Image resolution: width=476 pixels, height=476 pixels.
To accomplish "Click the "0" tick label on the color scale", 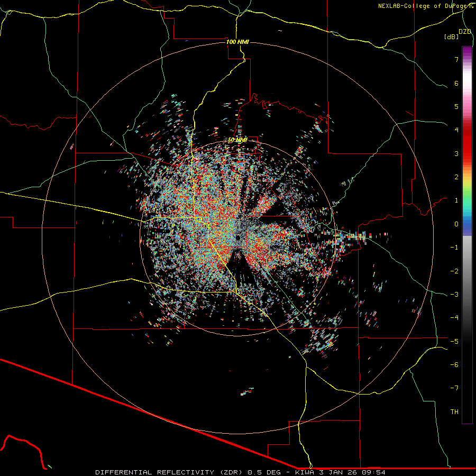I will (x=456, y=224).
